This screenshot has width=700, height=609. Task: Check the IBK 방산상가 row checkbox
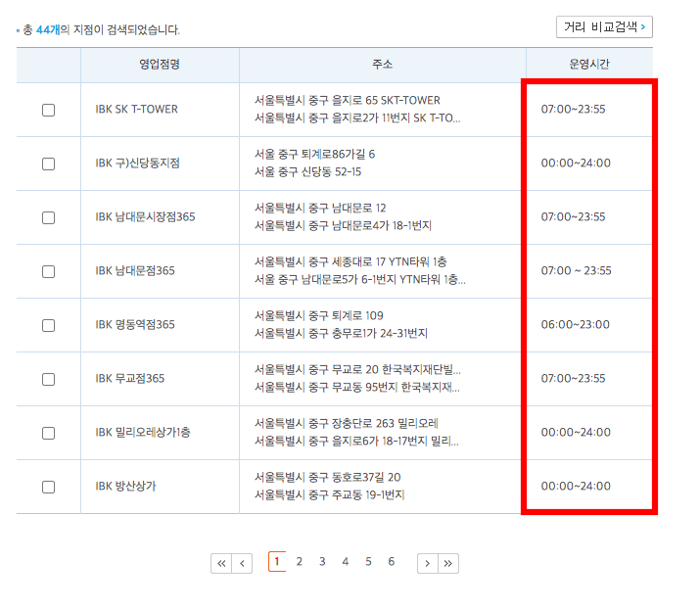48,488
